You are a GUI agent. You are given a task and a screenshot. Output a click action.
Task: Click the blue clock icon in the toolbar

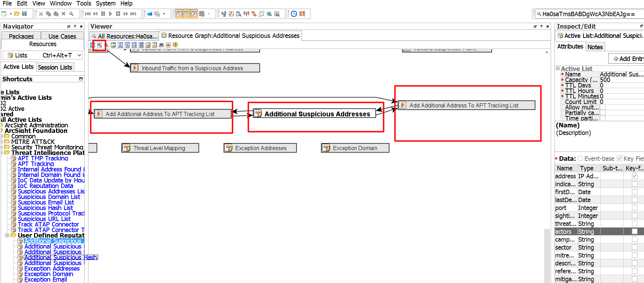(x=294, y=14)
